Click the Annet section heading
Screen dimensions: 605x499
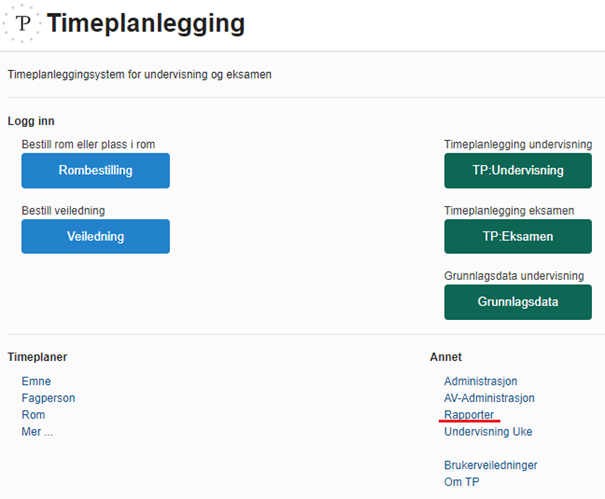click(446, 357)
